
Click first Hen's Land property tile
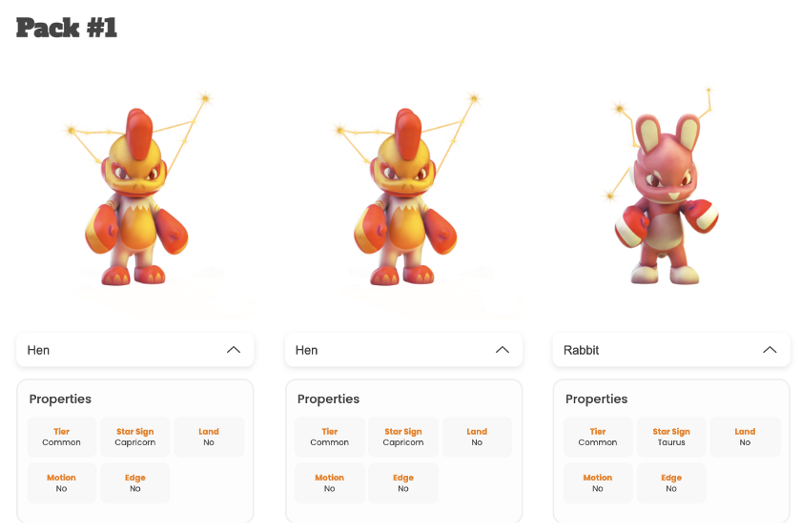tap(209, 437)
